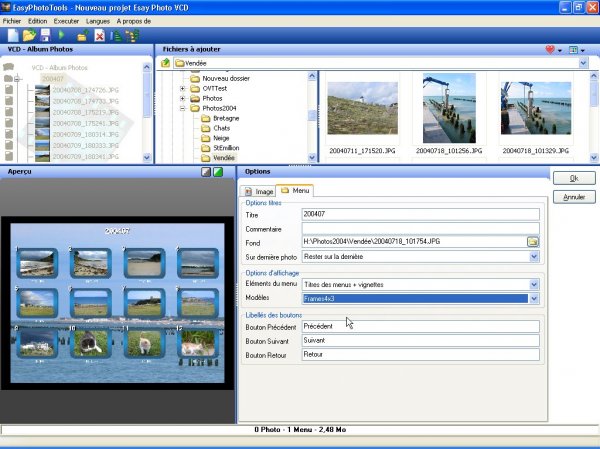Switch to the Image tab

(258, 190)
